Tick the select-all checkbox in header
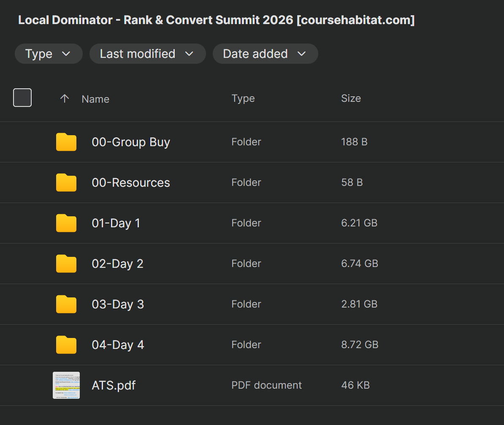Image resolution: width=504 pixels, height=425 pixels. (22, 98)
